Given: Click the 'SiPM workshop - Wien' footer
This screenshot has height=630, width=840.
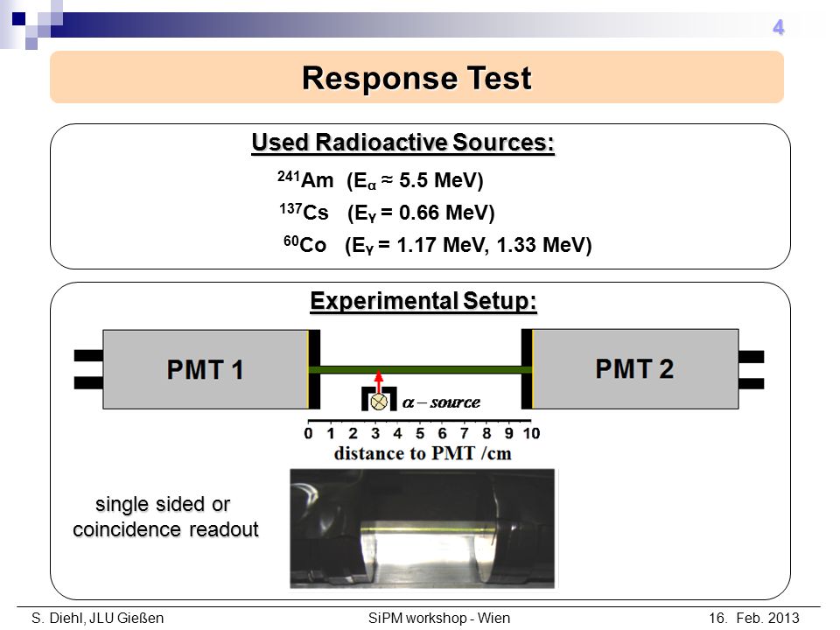Looking at the screenshot, I should click(x=438, y=618).
